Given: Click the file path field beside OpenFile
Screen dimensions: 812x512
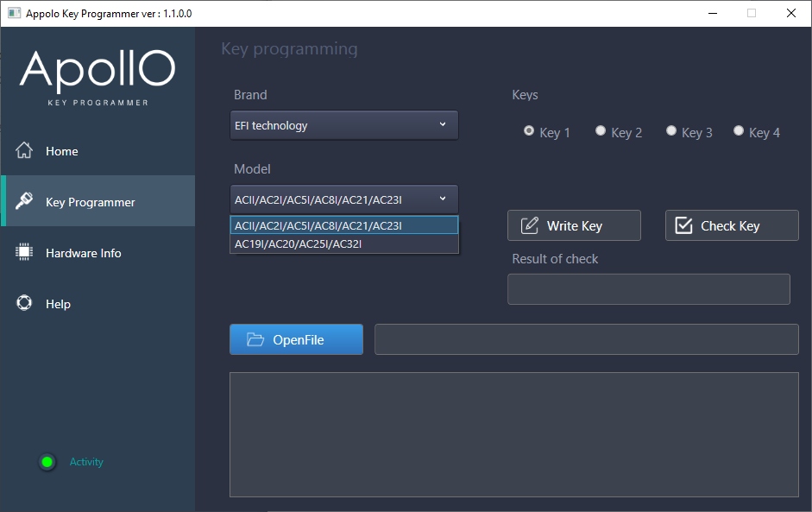Looking at the screenshot, I should [x=586, y=339].
